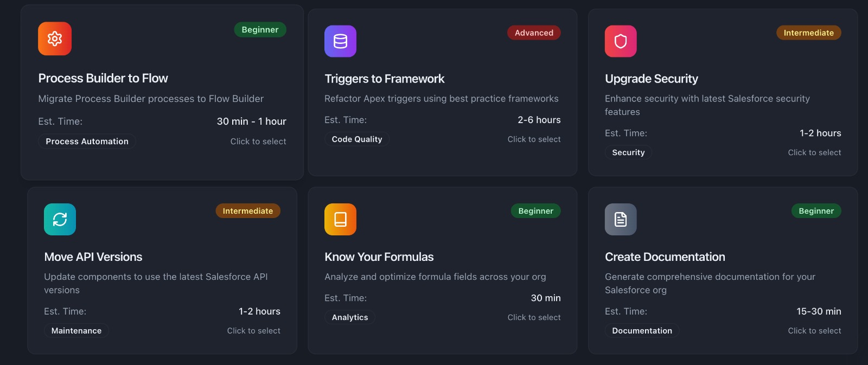This screenshot has width=868, height=365.
Task: Click the Intermediate badge on Upgrade Security card
Action: click(808, 33)
